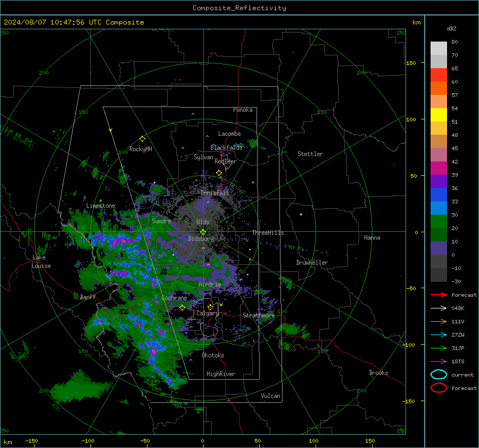Pick the red 60-65 dBZ swatch
This screenshot has height=448, width=479.
439,75
